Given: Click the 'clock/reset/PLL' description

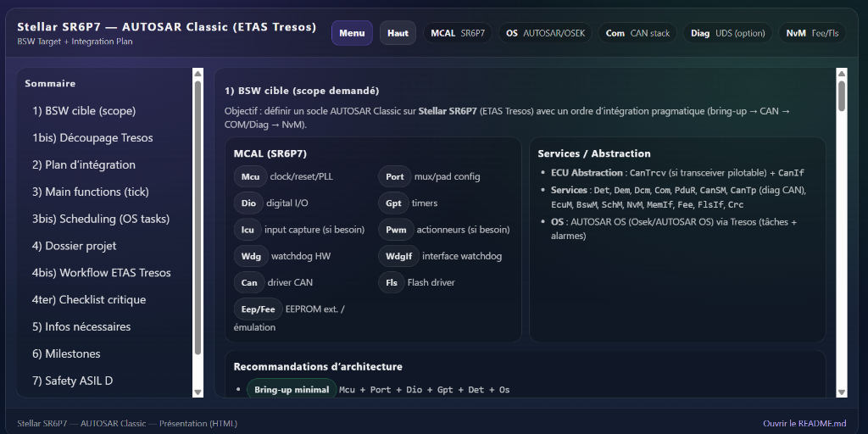Looking at the screenshot, I should click(x=302, y=176).
